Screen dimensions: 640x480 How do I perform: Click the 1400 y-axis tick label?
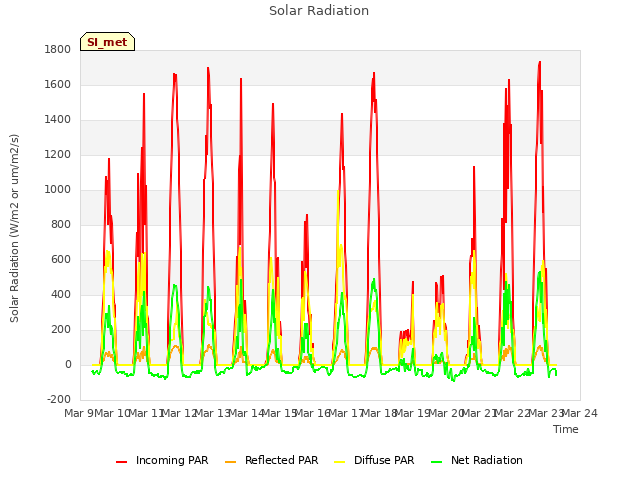tap(58, 120)
